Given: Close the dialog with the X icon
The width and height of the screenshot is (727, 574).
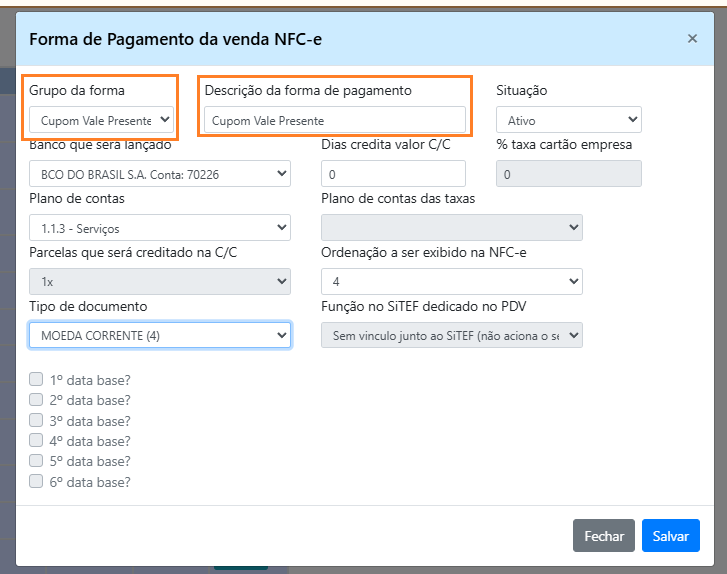Looking at the screenshot, I should tap(692, 39).
